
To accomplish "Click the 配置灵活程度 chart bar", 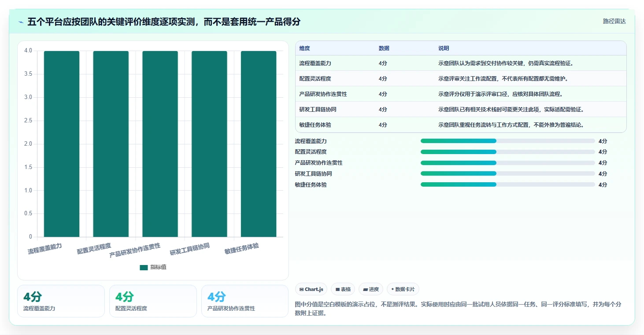I will [x=111, y=144].
